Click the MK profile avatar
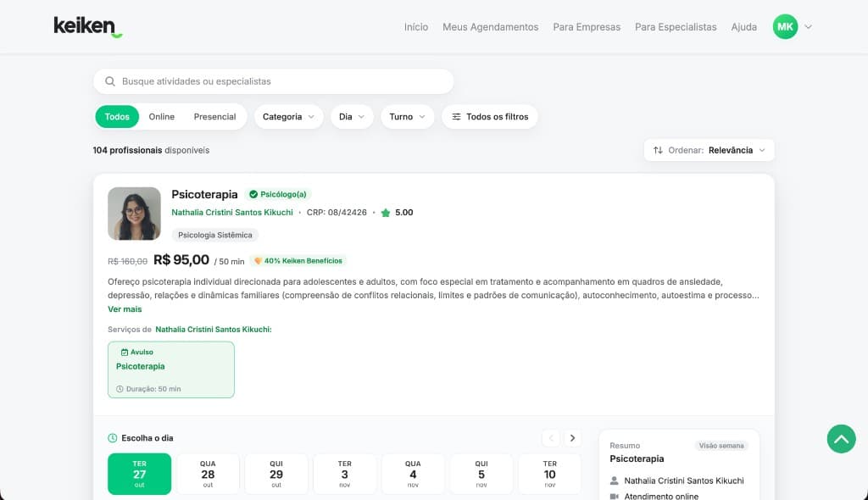Screen dimensions: 868x500 click(x=785, y=26)
